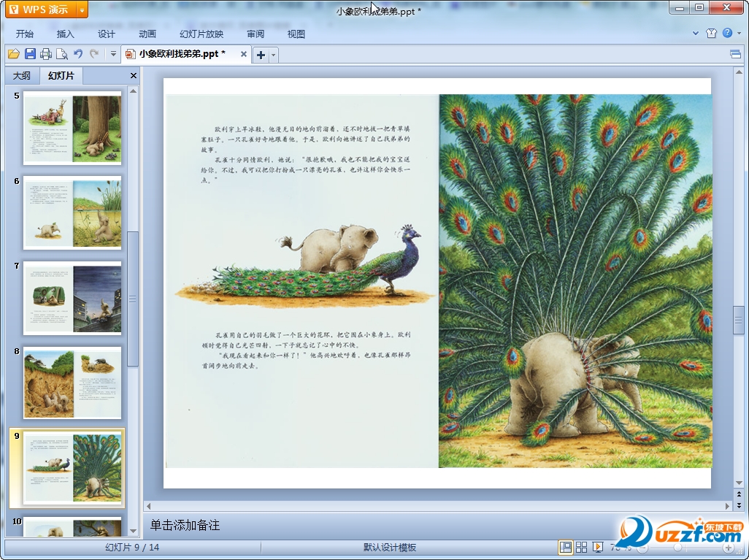Switch to the 幻灯片 panel tab

pos(61,75)
